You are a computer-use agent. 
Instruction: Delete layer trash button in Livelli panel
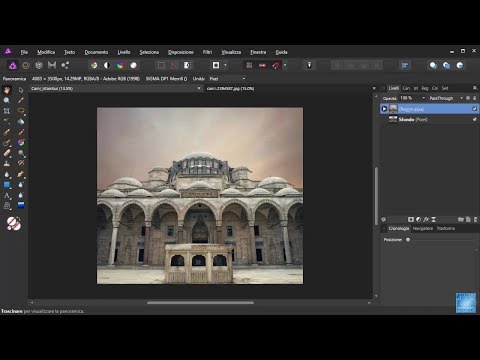point(475,219)
